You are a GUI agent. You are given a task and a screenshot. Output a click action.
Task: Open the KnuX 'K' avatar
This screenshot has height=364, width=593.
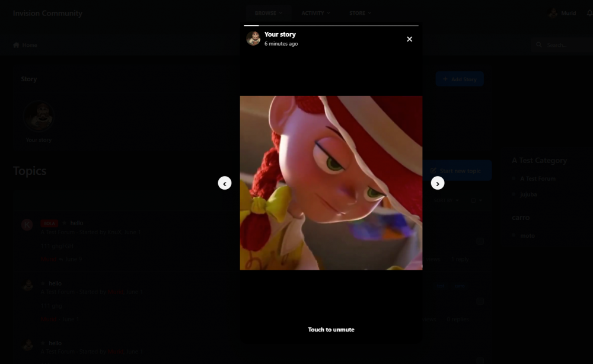click(27, 225)
